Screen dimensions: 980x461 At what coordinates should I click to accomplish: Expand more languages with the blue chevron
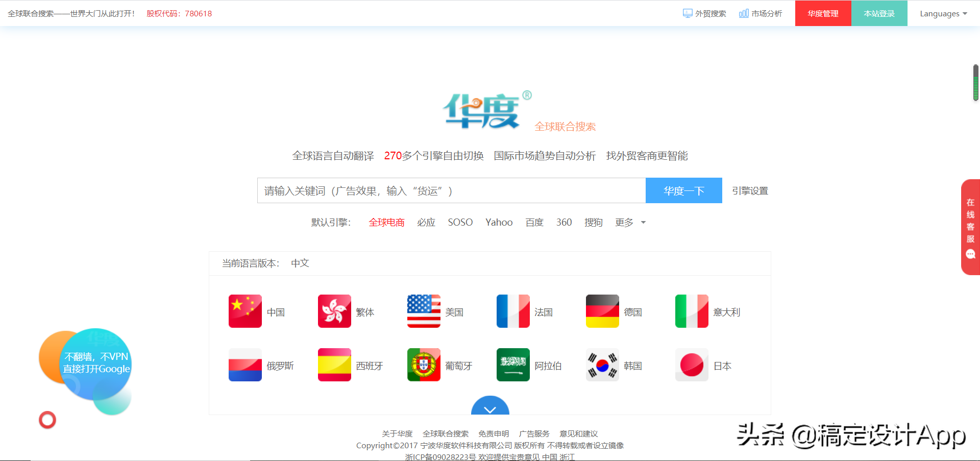tap(490, 406)
